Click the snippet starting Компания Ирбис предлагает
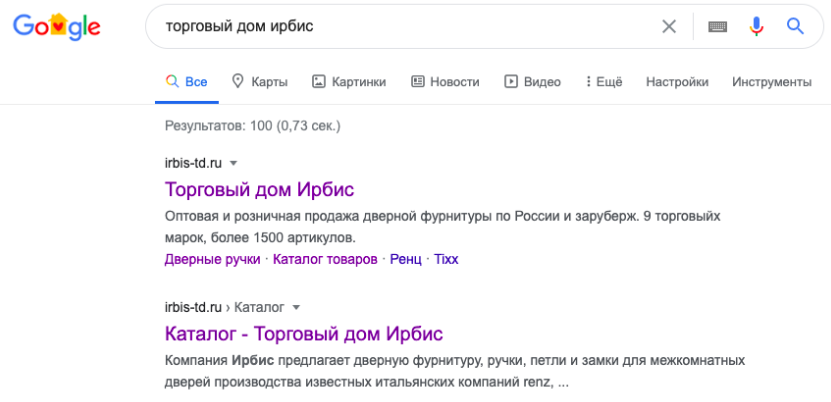Screen dimensions: 831x402 coord(455,371)
